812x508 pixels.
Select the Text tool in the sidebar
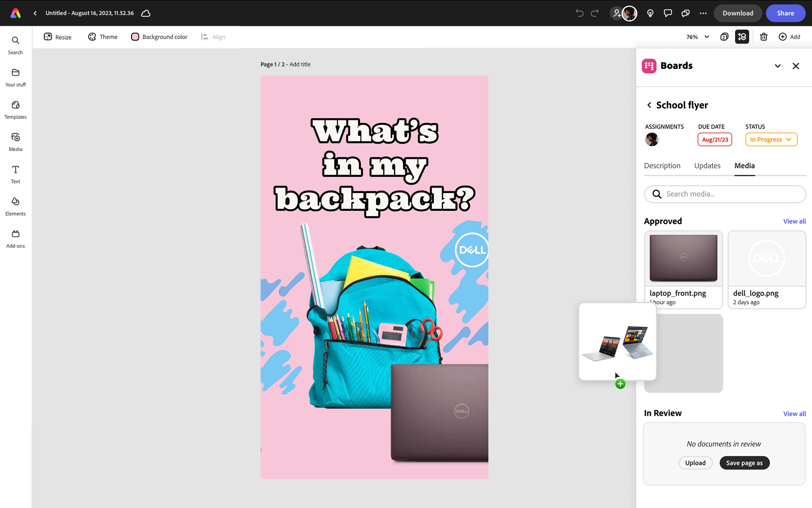pyautogui.click(x=15, y=173)
